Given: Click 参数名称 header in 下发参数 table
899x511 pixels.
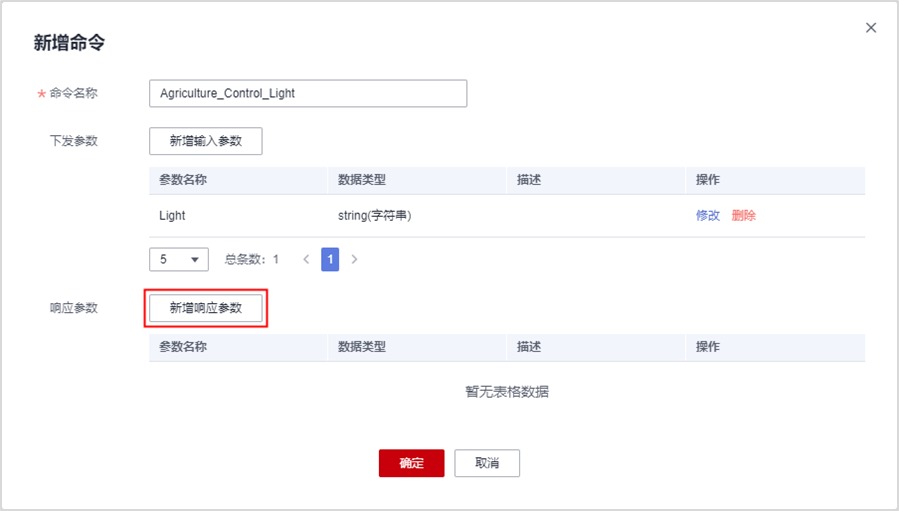Looking at the screenshot, I should 183,180.
